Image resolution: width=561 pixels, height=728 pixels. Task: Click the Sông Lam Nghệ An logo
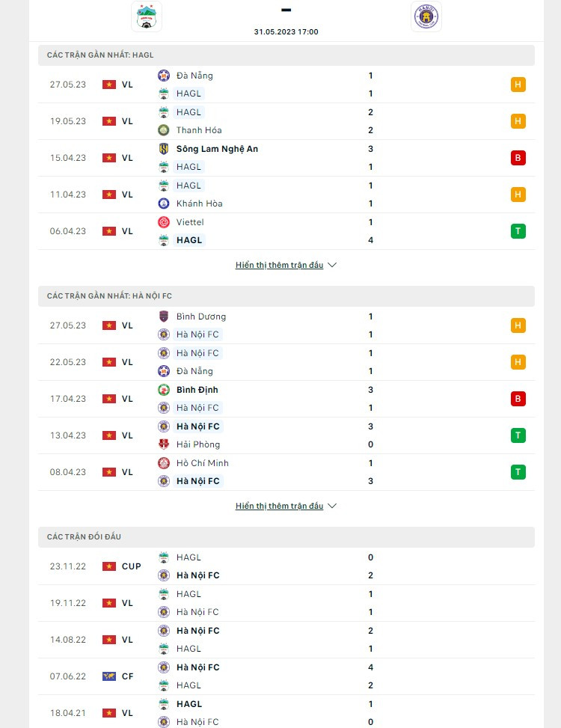pyautogui.click(x=164, y=149)
